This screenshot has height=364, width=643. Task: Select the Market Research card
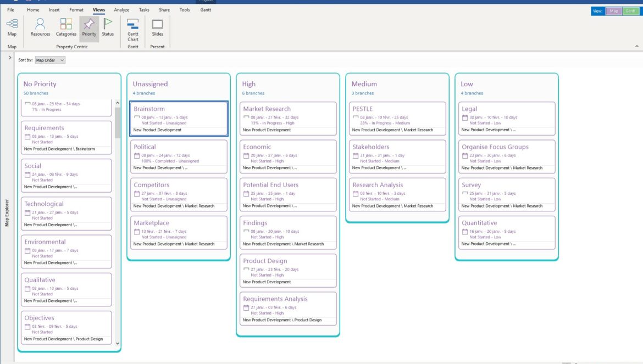pos(289,118)
